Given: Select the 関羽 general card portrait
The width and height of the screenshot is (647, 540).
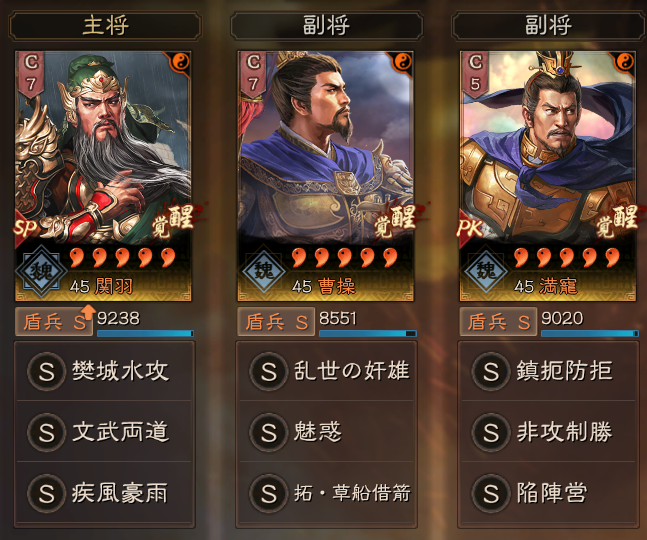Looking at the screenshot, I should [x=103, y=176].
